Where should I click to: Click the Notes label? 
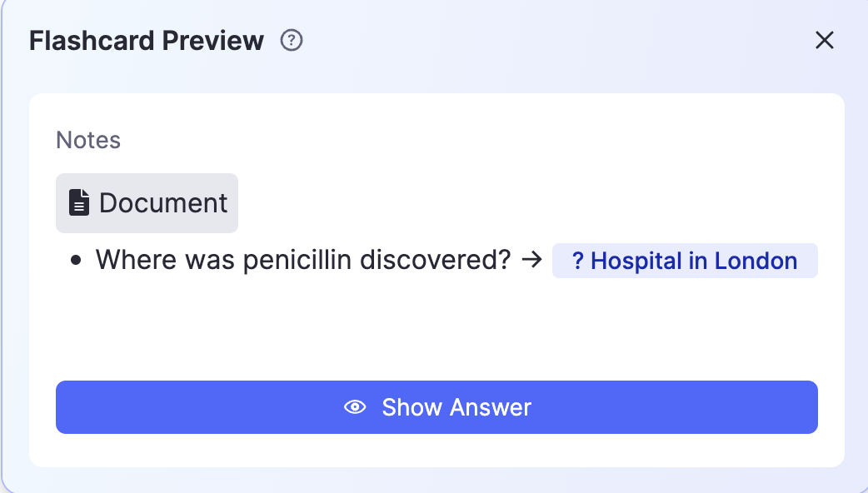(x=88, y=140)
